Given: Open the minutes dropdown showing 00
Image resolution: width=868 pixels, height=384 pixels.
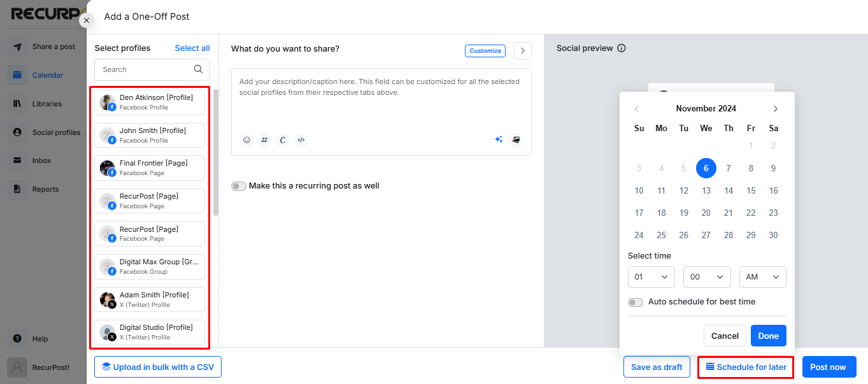Looking at the screenshot, I should coord(707,277).
